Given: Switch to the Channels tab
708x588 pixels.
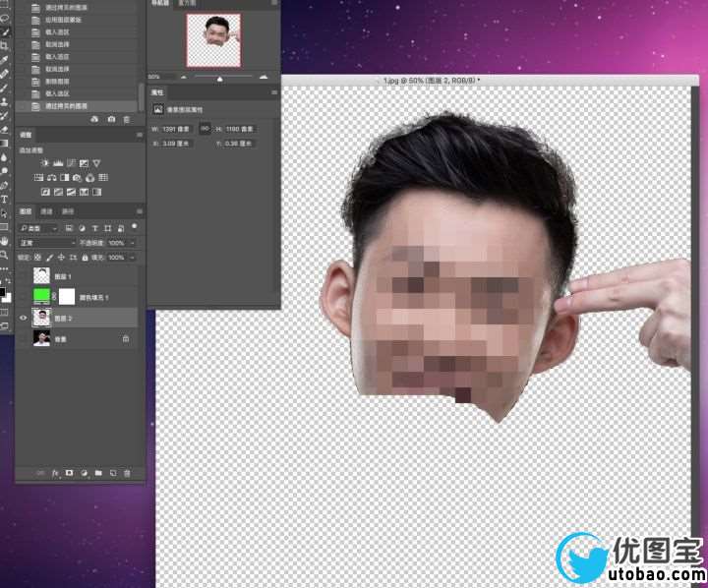Looking at the screenshot, I should pyautogui.click(x=46, y=211).
